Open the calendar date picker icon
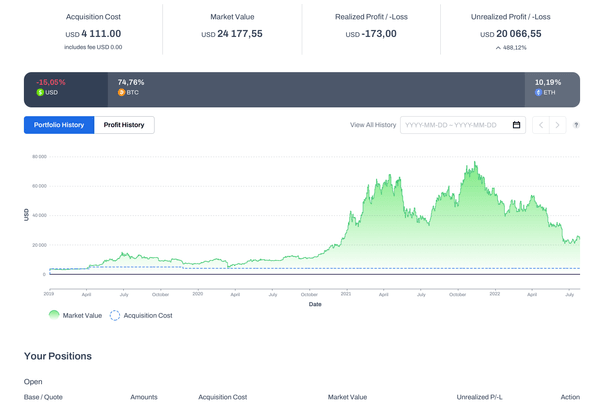 516,125
